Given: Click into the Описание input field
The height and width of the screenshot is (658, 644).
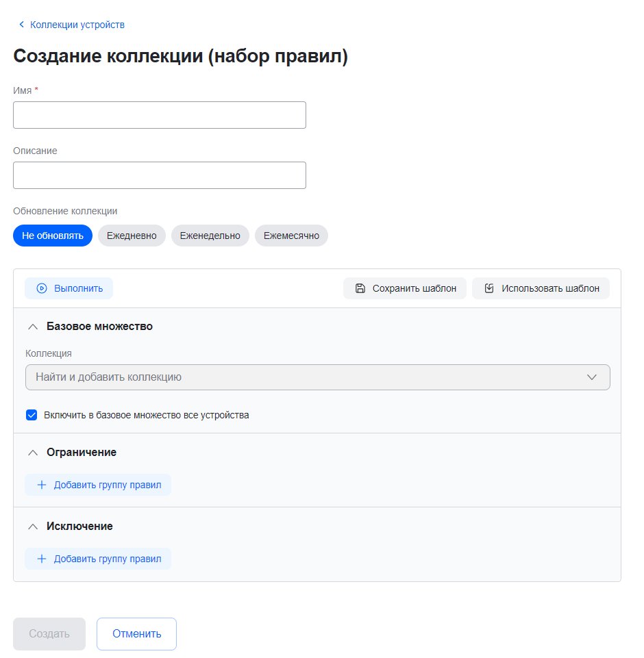Looking at the screenshot, I should pyautogui.click(x=160, y=175).
